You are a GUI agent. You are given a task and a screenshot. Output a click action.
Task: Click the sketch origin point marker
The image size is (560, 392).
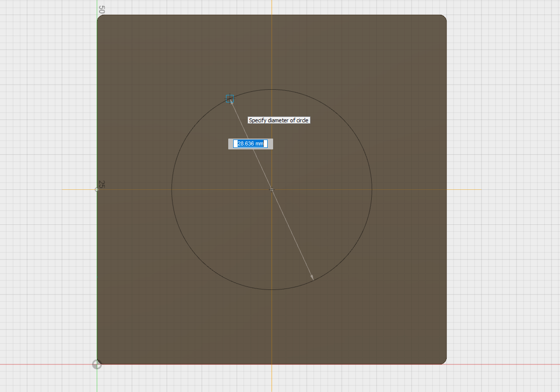[x=97, y=364]
